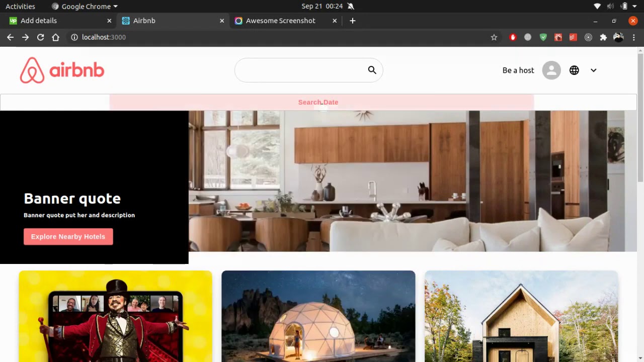644x362 pixels.
Task: Open a new browser tab
Action: pos(353,21)
